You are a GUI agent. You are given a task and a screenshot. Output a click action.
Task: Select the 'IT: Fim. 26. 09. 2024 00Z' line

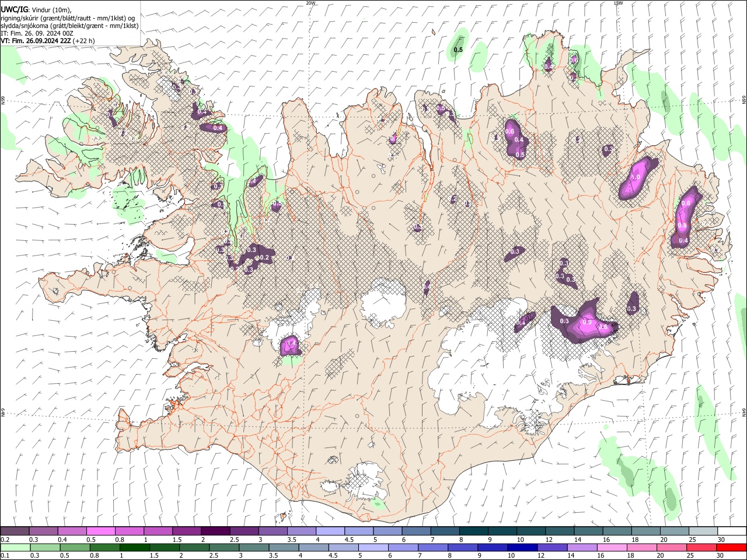37,33
